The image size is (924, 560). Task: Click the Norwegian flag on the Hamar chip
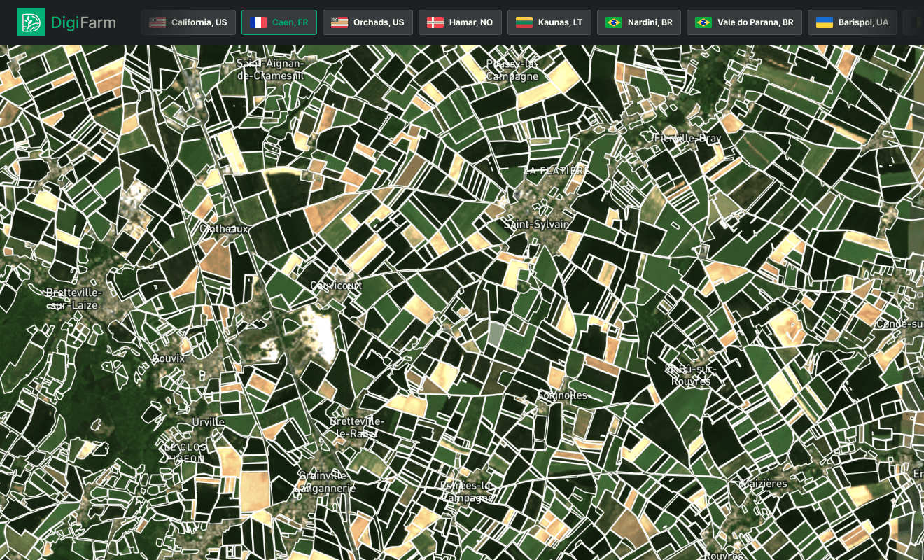click(435, 22)
